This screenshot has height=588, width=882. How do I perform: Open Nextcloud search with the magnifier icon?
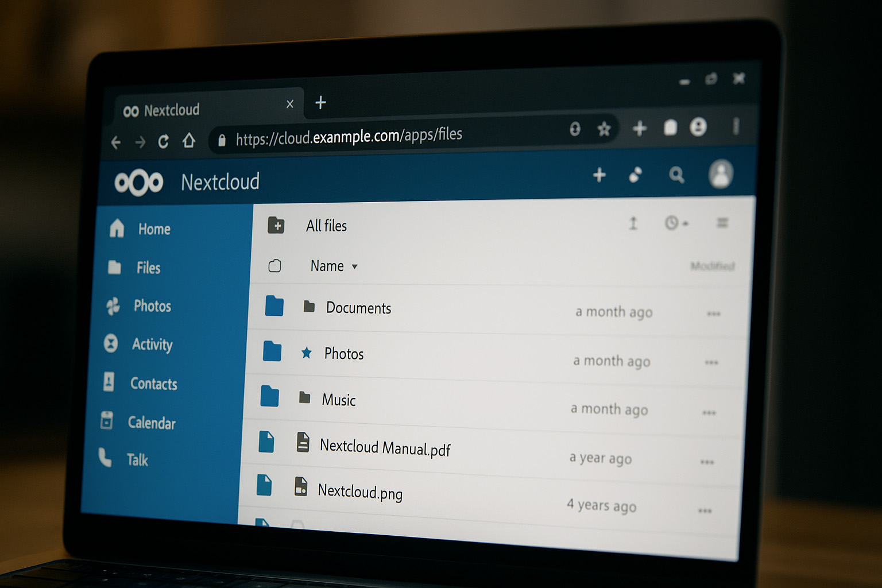click(676, 175)
